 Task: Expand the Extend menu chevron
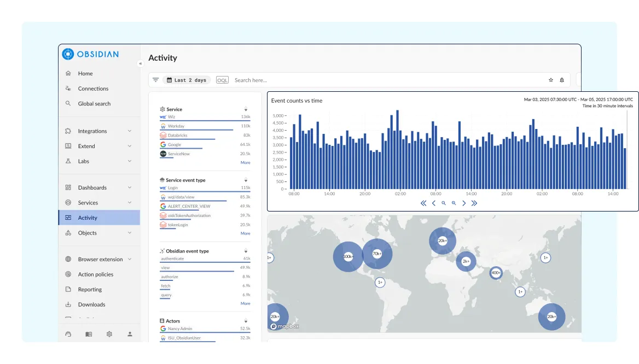[130, 146]
